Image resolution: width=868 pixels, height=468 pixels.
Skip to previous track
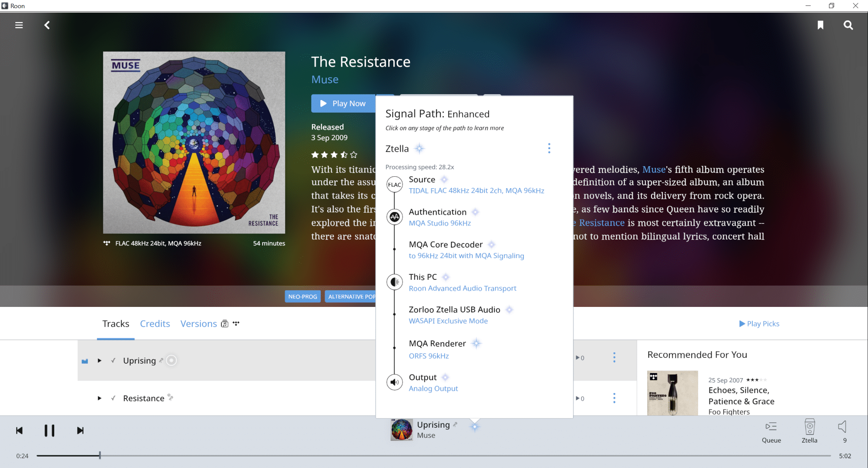coord(19,431)
